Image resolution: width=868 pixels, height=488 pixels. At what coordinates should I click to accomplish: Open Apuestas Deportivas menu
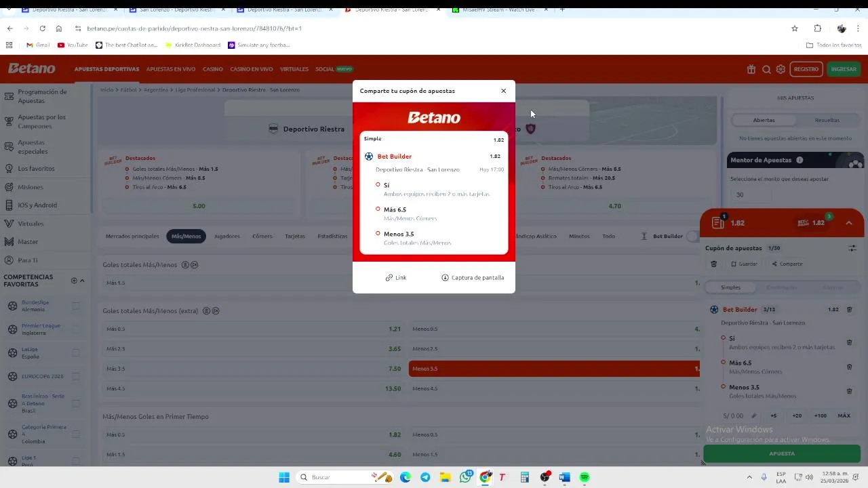[x=106, y=69]
